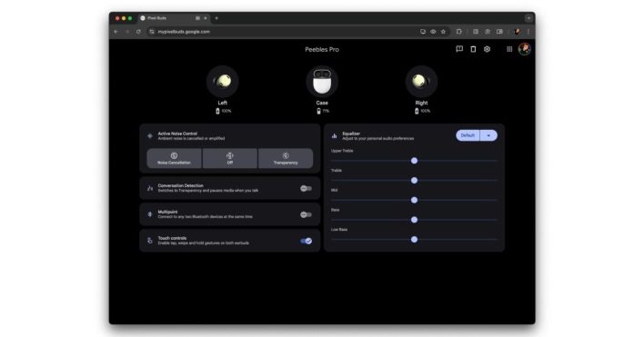Select Transparency mode

(x=286, y=158)
